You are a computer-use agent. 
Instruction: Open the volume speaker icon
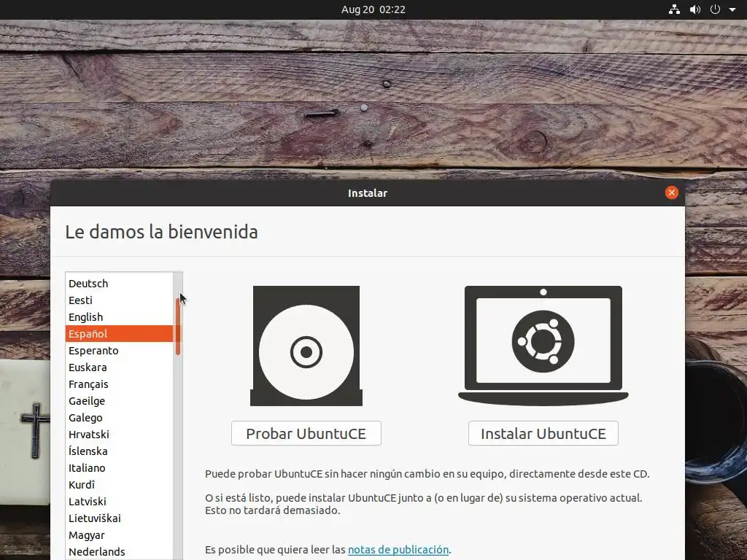coord(695,9)
